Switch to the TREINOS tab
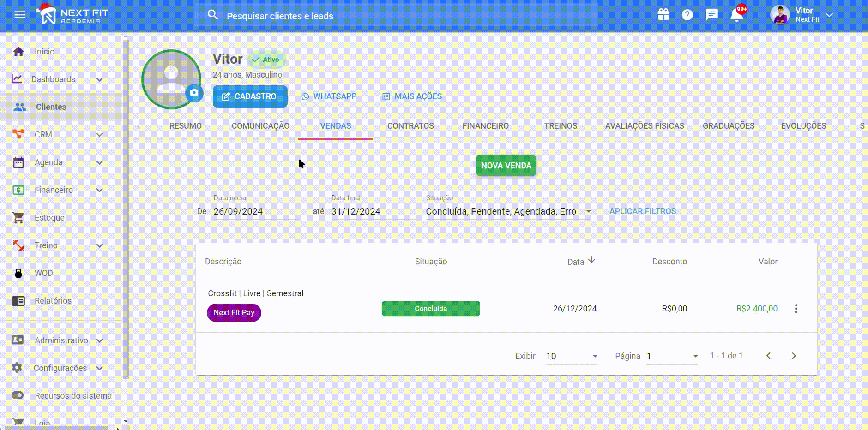This screenshot has width=868, height=430. 561,126
